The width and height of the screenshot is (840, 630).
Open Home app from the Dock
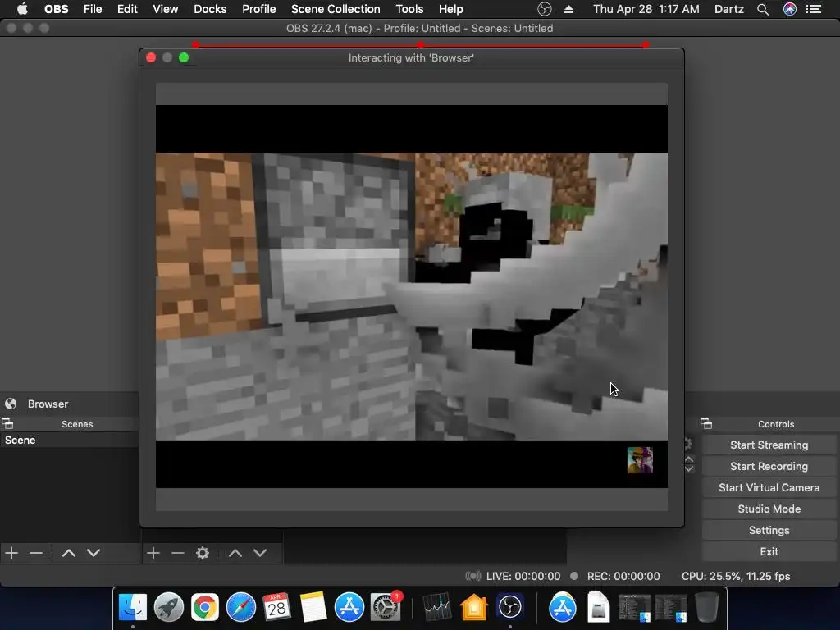click(x=473, y=607)
